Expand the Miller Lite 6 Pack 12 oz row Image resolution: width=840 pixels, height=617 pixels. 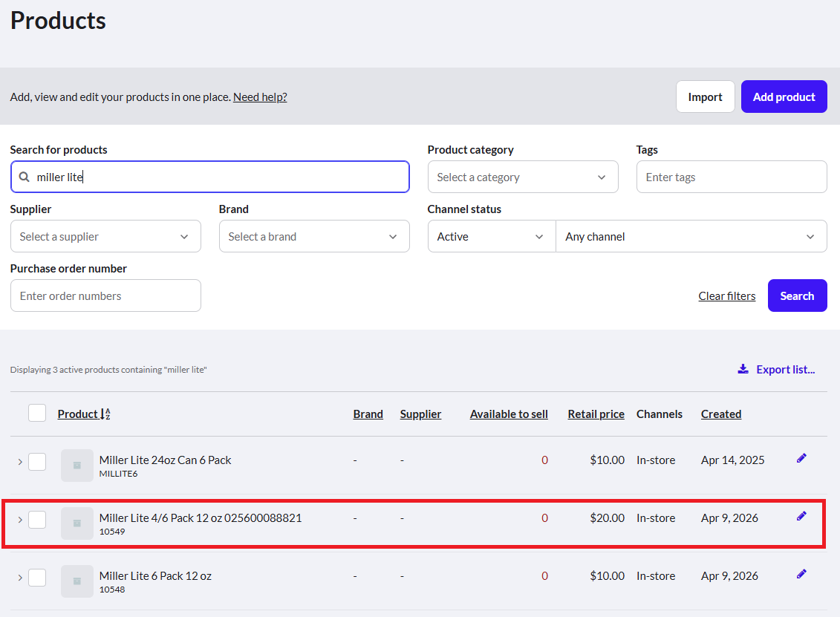click(20, 578)
